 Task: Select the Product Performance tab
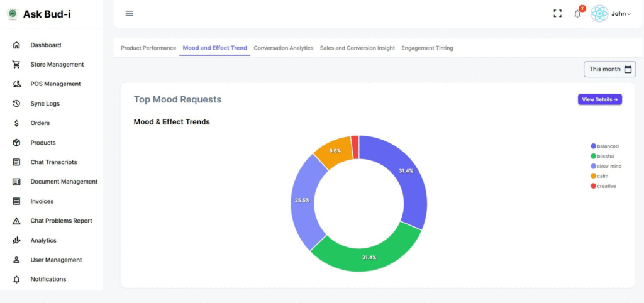tap(148, 48)
